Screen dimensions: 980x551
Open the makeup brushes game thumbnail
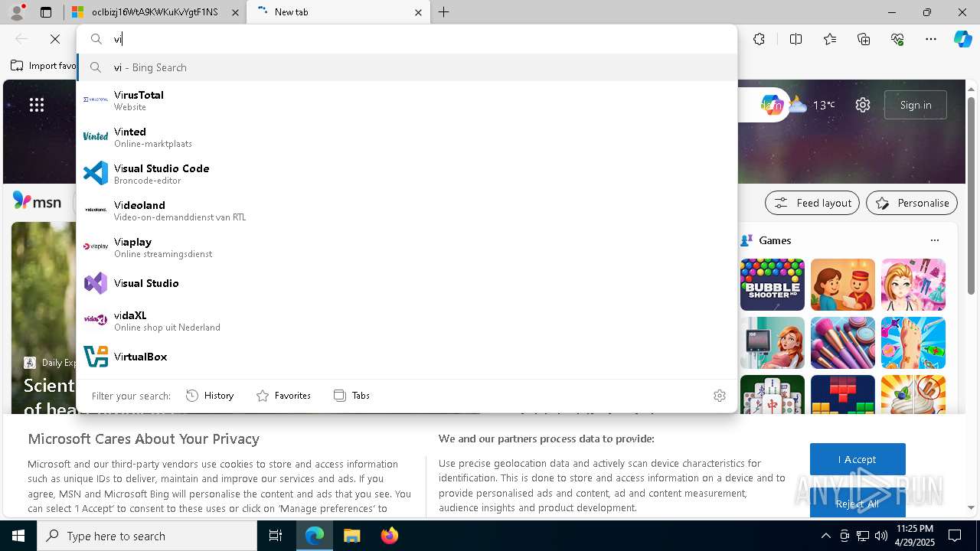tap(843, 343)
